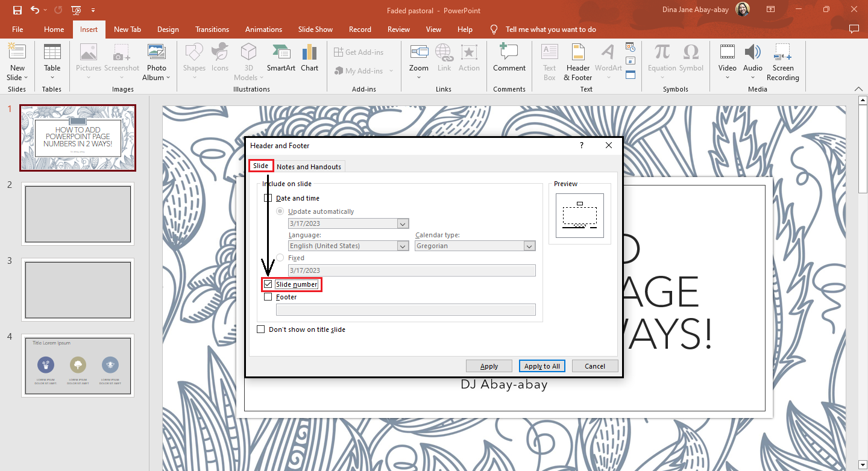The image size is (868, 471).
Task: Enable the Date and time checkbox
Action: (268, 198)
